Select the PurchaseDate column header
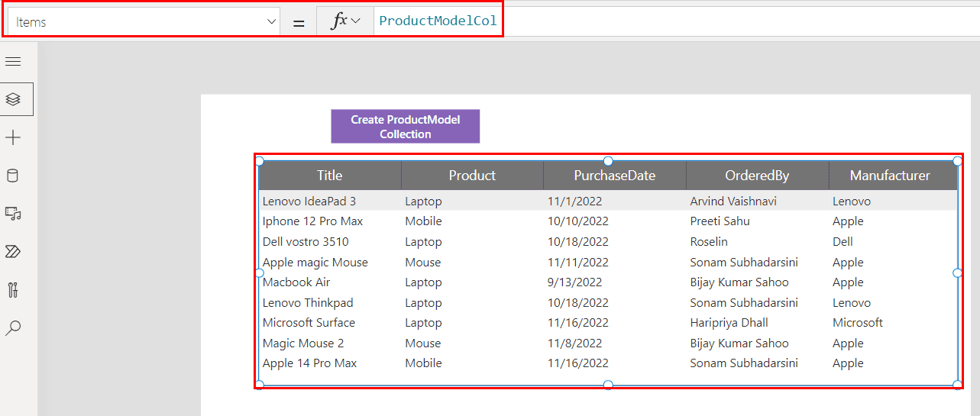Viewport: 980px width, 416px height. 615,176
